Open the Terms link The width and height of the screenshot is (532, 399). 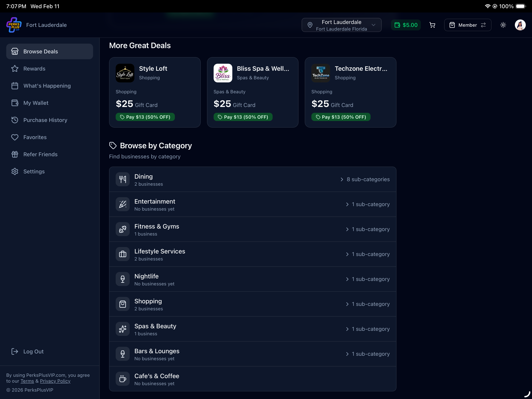[27, 381]
